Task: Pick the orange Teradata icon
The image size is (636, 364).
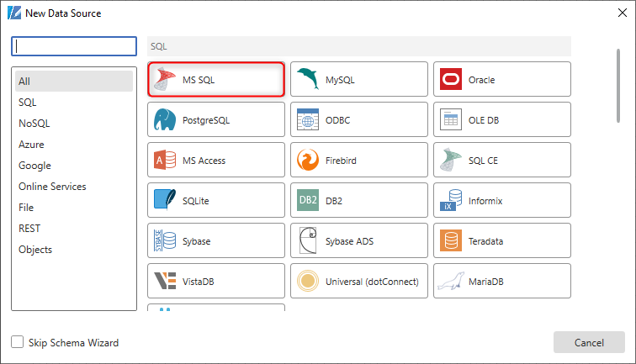Action: (451, 240)
